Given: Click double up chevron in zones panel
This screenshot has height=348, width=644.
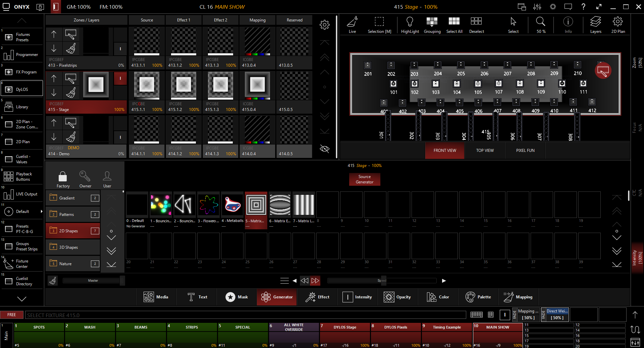Looking at the screenshot, I should coord(324,58).
